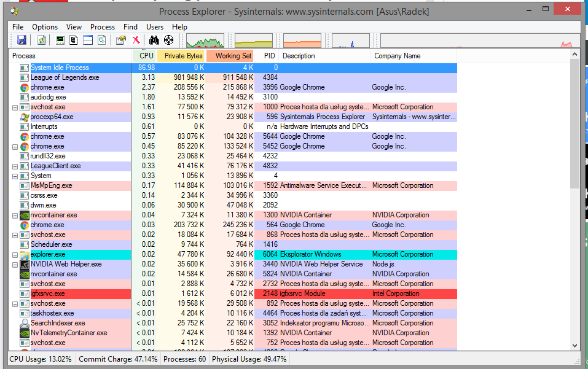
Task: Open the Options menu
Action: [45, 27]
